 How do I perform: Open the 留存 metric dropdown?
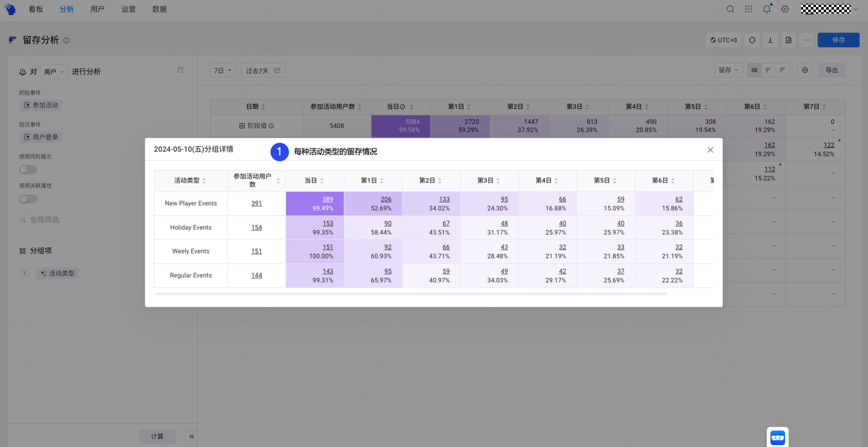click(729, 70)
